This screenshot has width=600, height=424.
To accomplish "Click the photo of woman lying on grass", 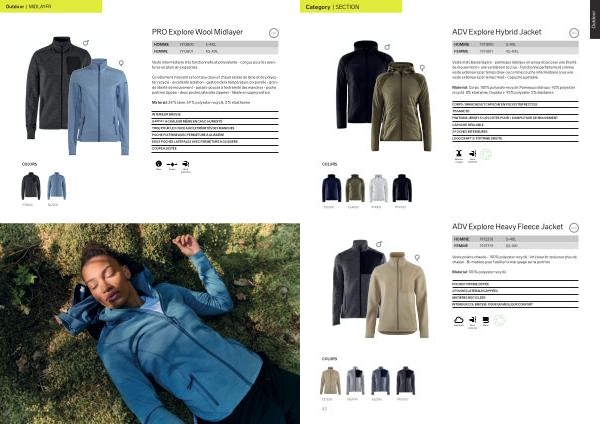I will pyautogui.click(x=150, y=324).
